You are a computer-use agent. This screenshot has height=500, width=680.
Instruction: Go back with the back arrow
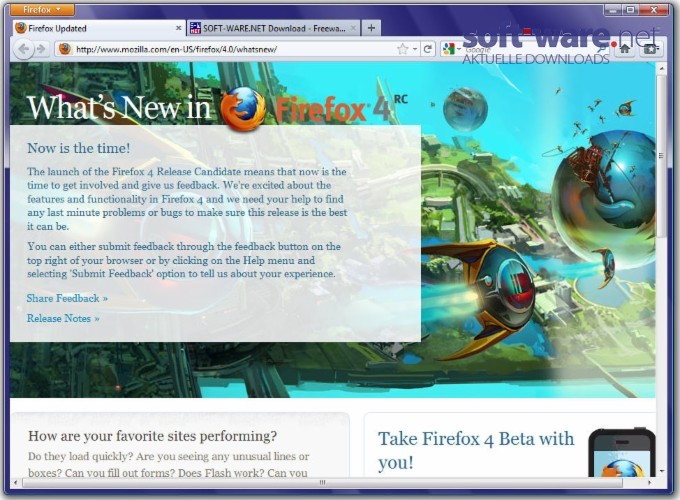click(x=24, y=49)
